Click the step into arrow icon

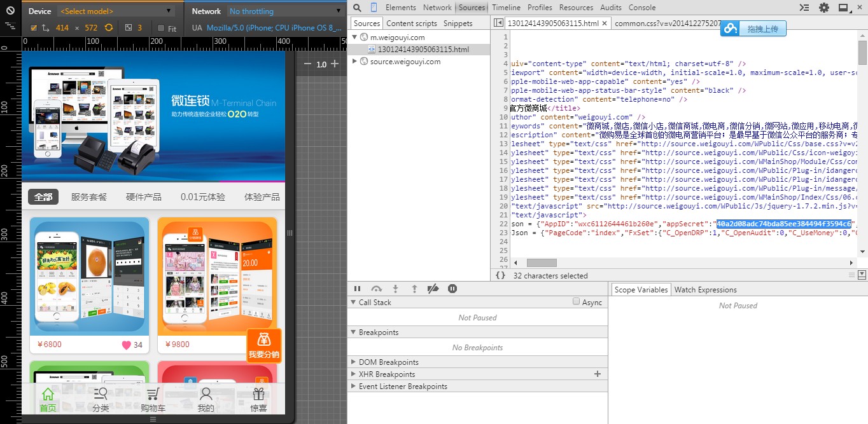point(395,289)
